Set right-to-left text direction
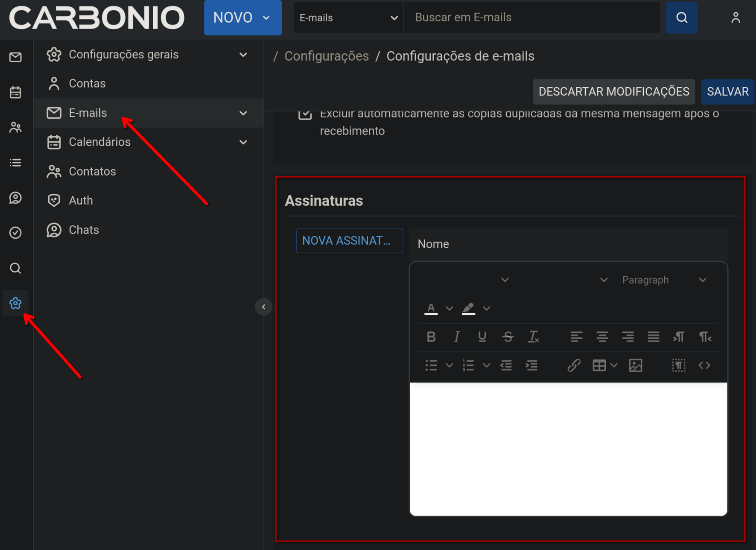Viewport: 756px width, 550px height. pyautogui.click(x=704, y=337)
